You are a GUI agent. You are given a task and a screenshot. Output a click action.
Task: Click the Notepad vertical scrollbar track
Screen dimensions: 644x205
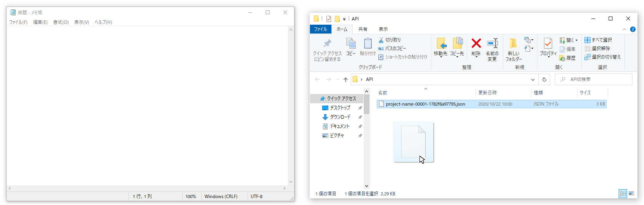pos(291,104)
